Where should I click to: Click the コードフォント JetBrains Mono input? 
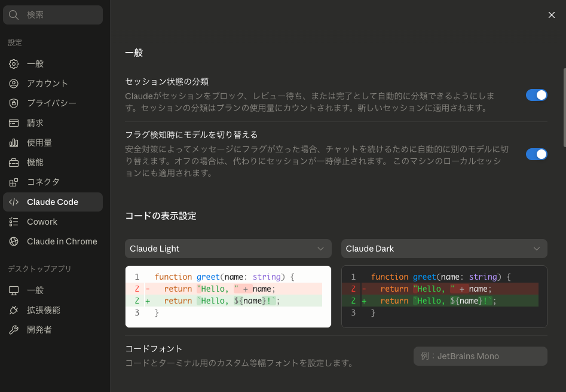480,356
